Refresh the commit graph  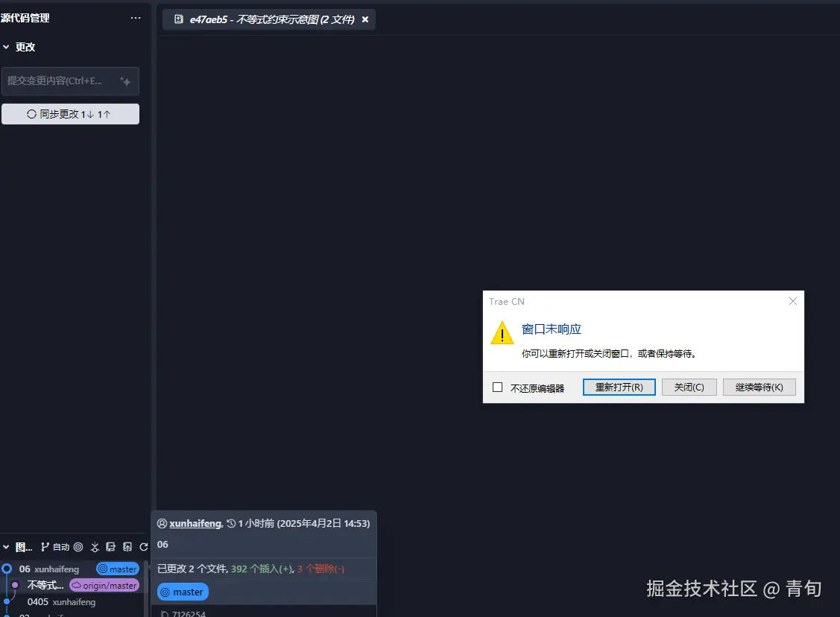(144, 546)
